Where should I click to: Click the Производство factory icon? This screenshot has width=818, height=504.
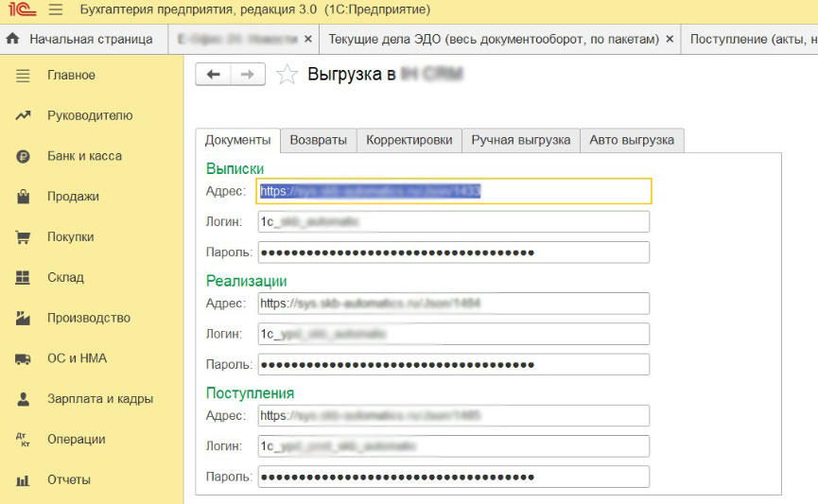[x=23, y=318]
